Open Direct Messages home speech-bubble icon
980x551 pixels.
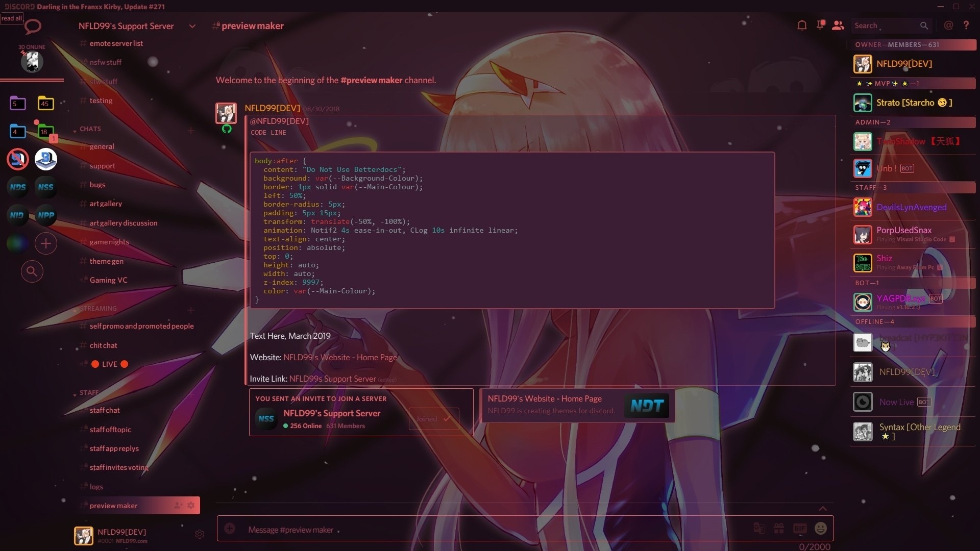pyautogui.click(x=33, y=27)
